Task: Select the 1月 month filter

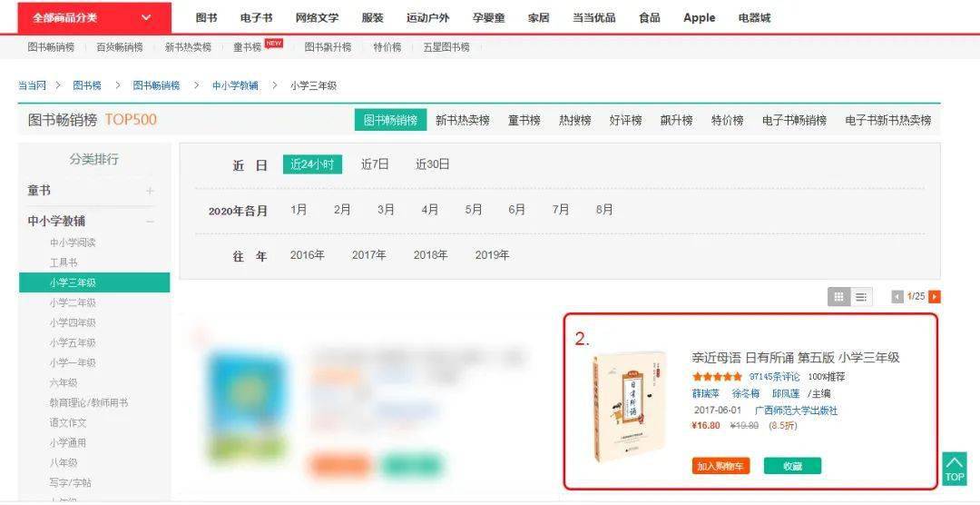Action: (x=299, y=210)
